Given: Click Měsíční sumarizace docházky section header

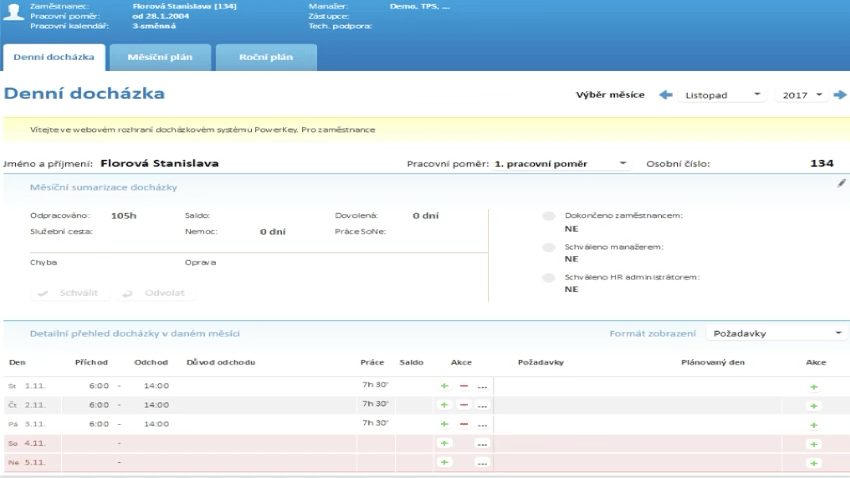Looking at the screenshot, I should (104, 187).
